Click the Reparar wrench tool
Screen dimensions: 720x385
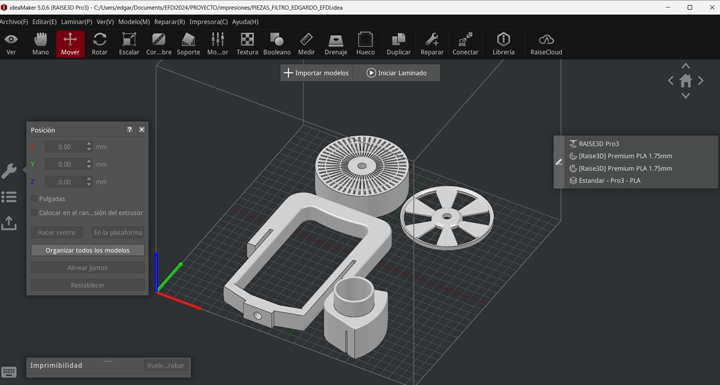(x=432, y=44)
